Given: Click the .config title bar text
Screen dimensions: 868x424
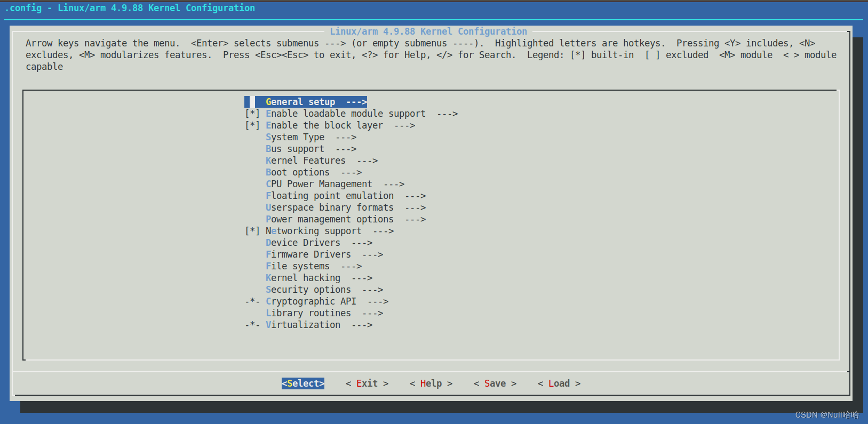Looking at the screenshot, I should click(130, 8).
